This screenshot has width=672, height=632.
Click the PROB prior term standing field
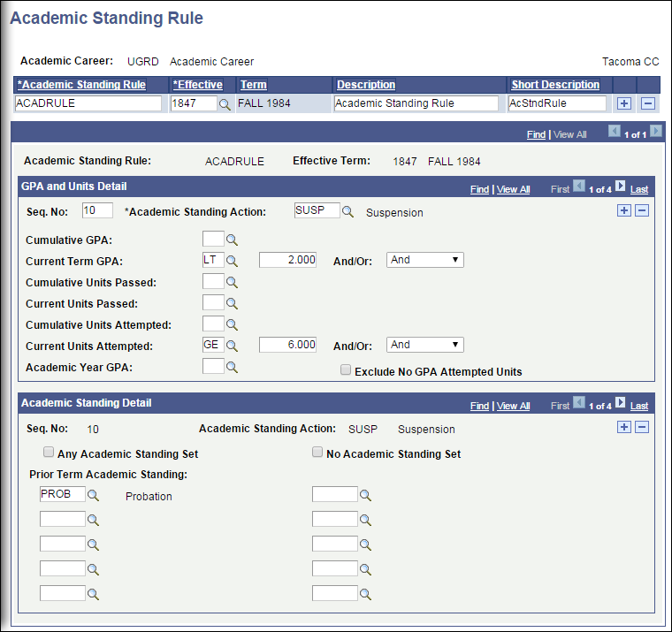point(63,494)
